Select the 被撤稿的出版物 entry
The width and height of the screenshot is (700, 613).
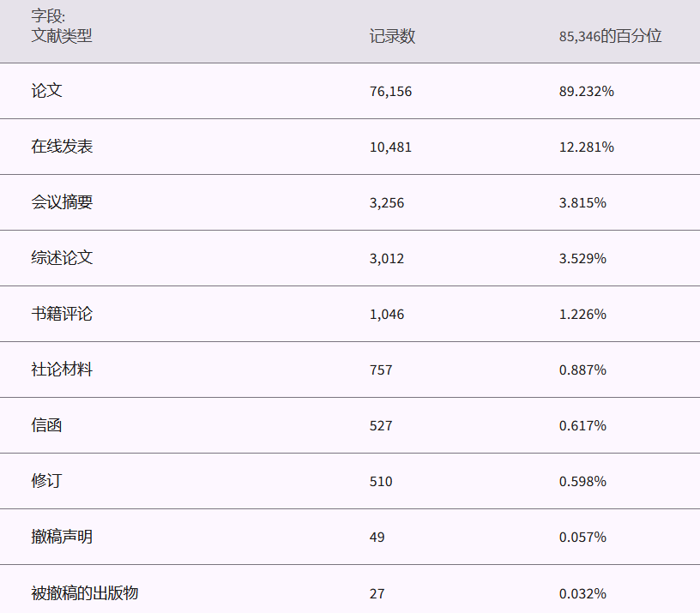pos(84,592)
